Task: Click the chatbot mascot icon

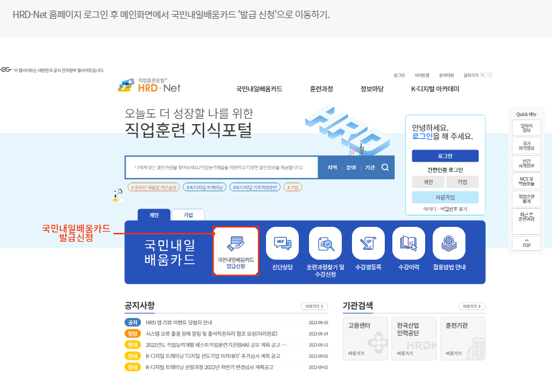Action: pos(118,195)
